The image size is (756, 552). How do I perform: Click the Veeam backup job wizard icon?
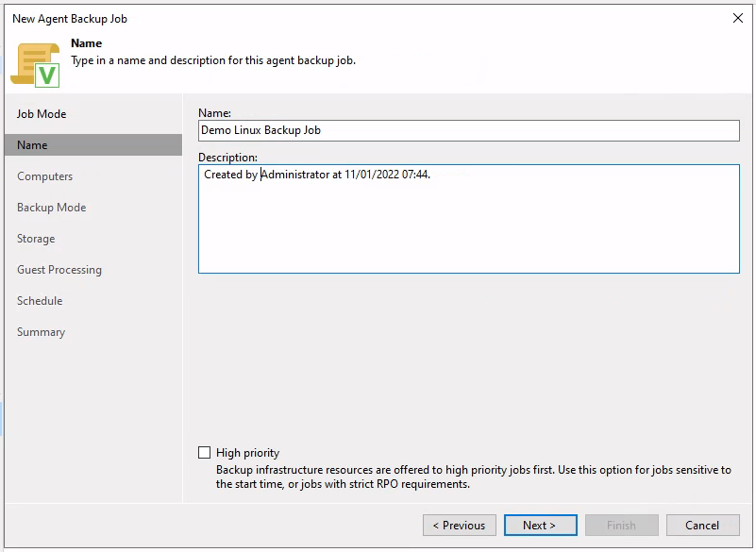point(36,64)
